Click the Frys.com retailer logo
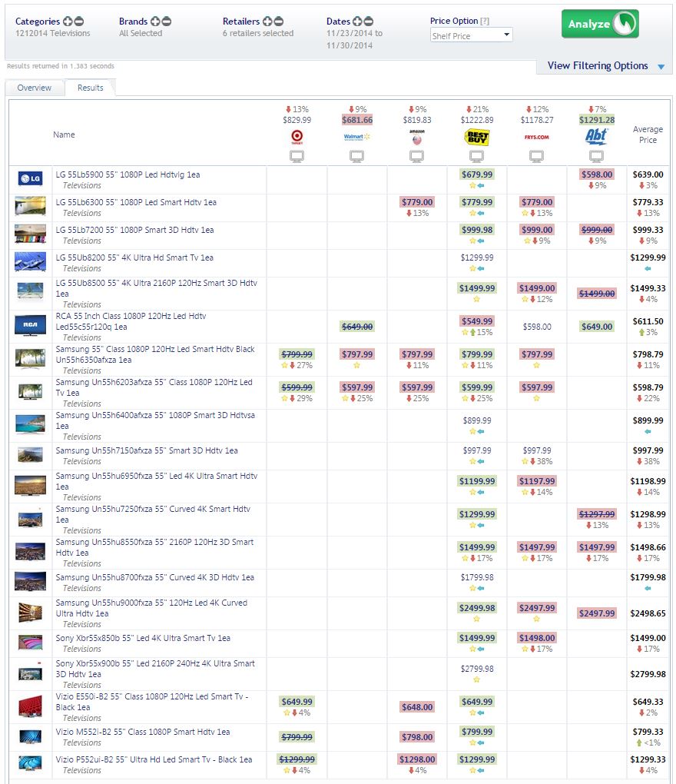676x784 pixels. point(537,137)
